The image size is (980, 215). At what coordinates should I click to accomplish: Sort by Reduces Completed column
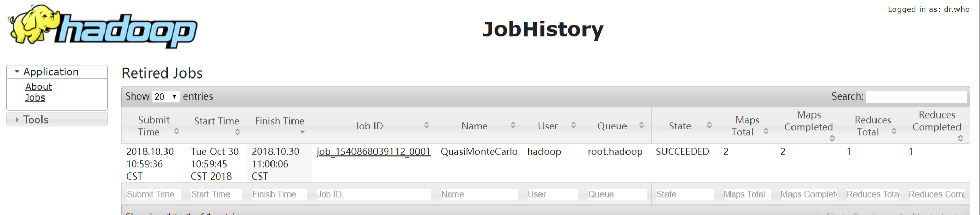[936, 126]
